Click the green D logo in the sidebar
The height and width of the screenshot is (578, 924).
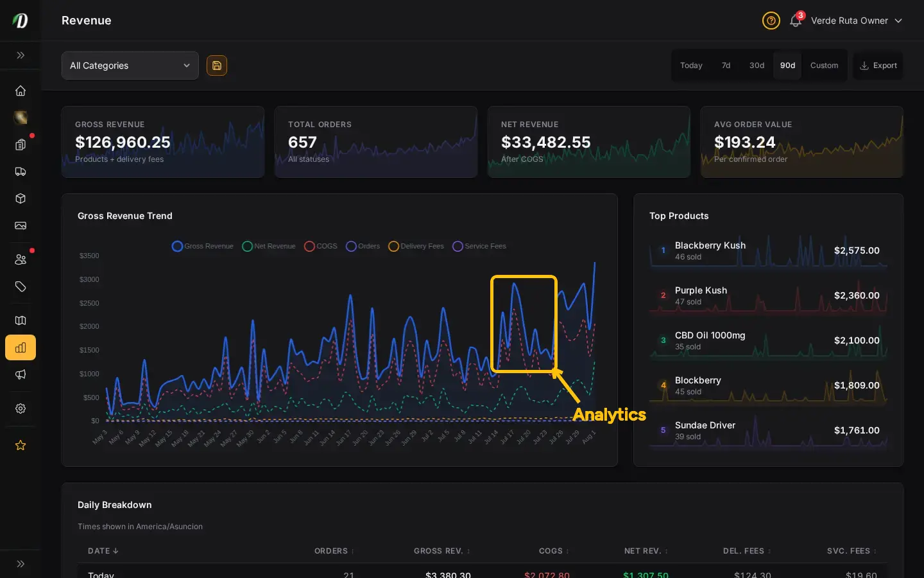[x=21, y=21]
